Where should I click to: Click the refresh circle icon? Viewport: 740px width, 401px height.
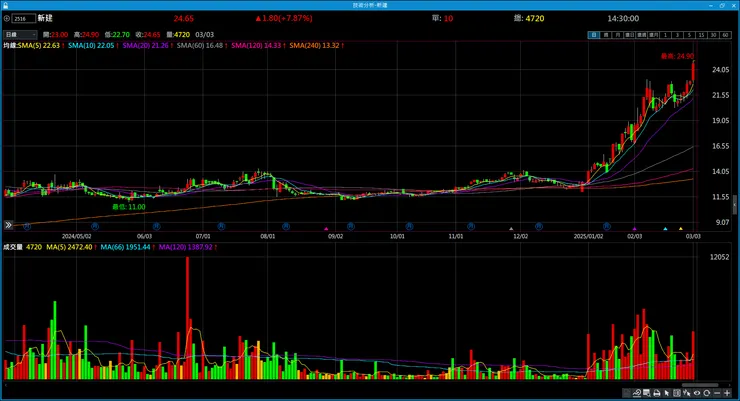(706, 393)
